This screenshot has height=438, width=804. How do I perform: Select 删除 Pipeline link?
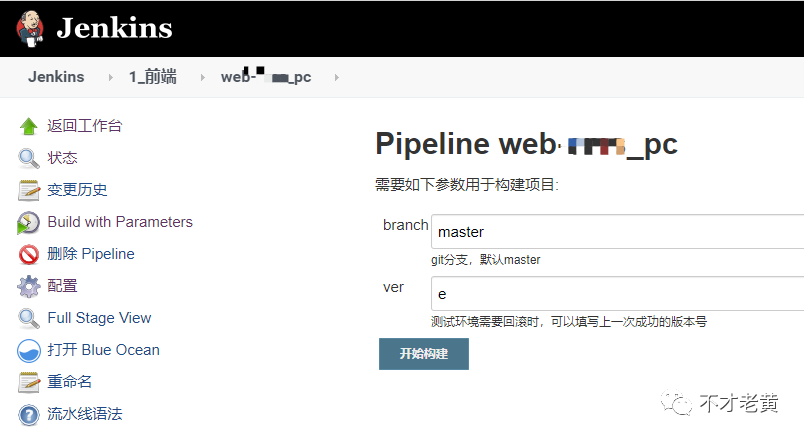click(x=91, y=254)
